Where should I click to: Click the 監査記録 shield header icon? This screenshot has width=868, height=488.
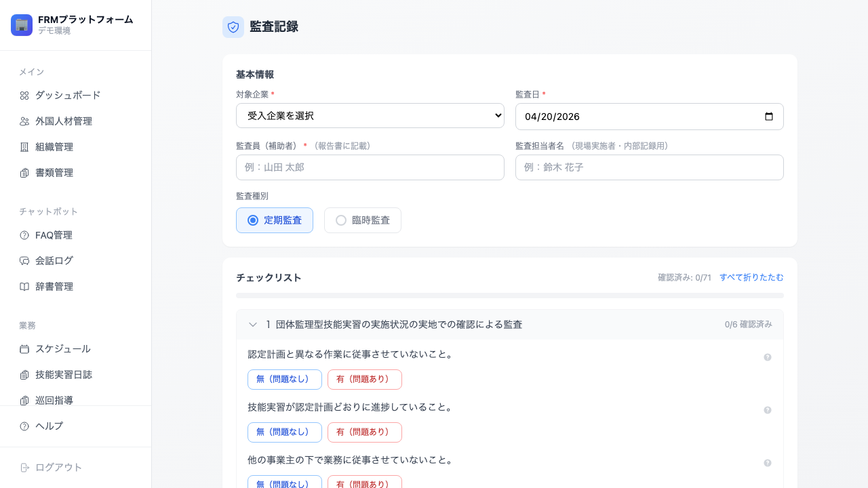tap(233, 27)
